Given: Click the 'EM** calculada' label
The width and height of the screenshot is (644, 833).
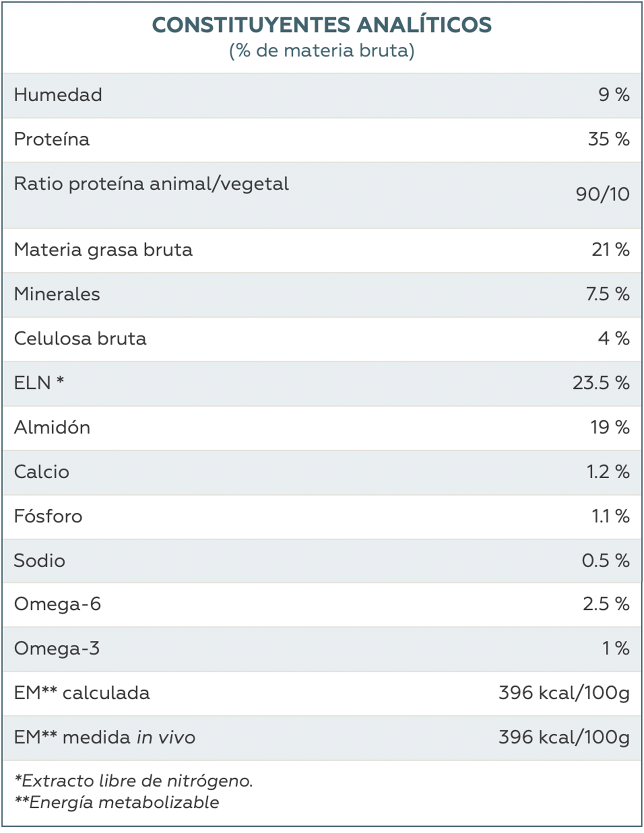Looking at the screenshot, I should 82,693.
